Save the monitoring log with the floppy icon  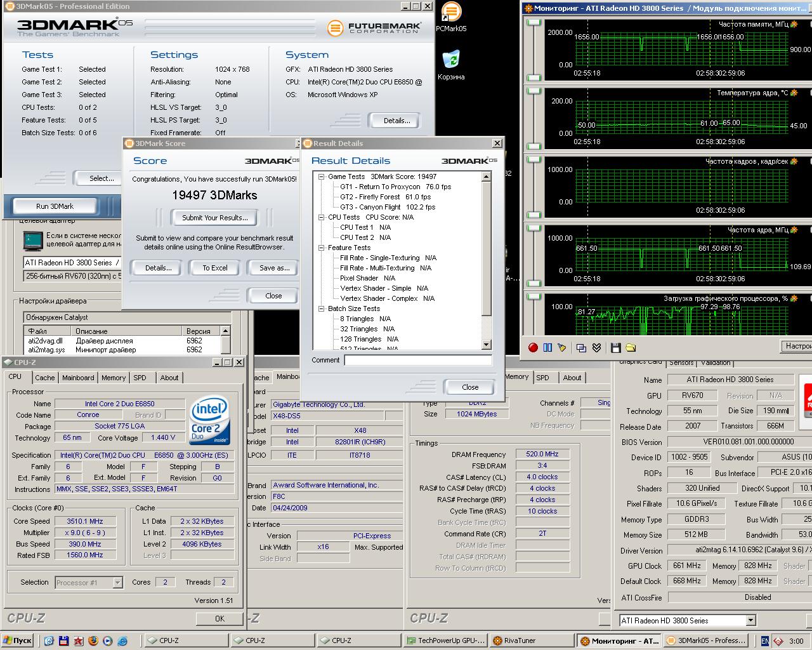pyautogui.click(x=615, y=347)
